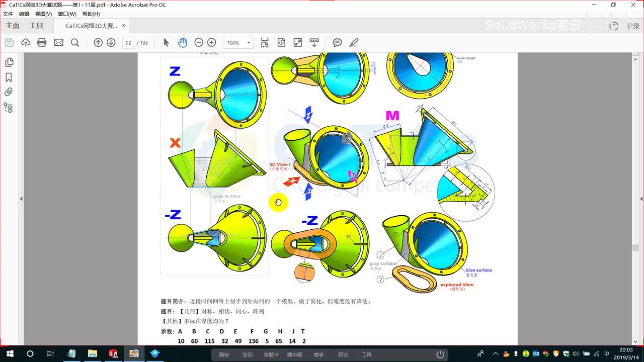Open the 窗口(W) menu
The image size is (644, 362).
pos(67,14)
